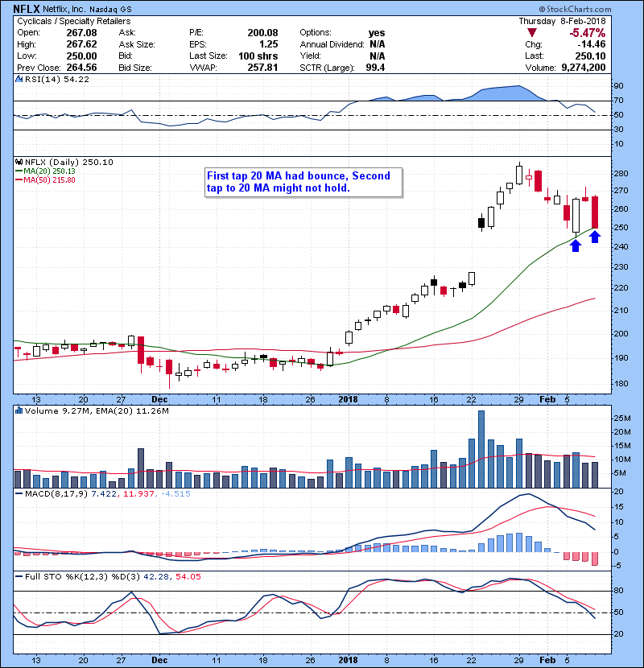644x668 pixels.
Task: Click the P/E value 200.08
Action: pos(262,33)
